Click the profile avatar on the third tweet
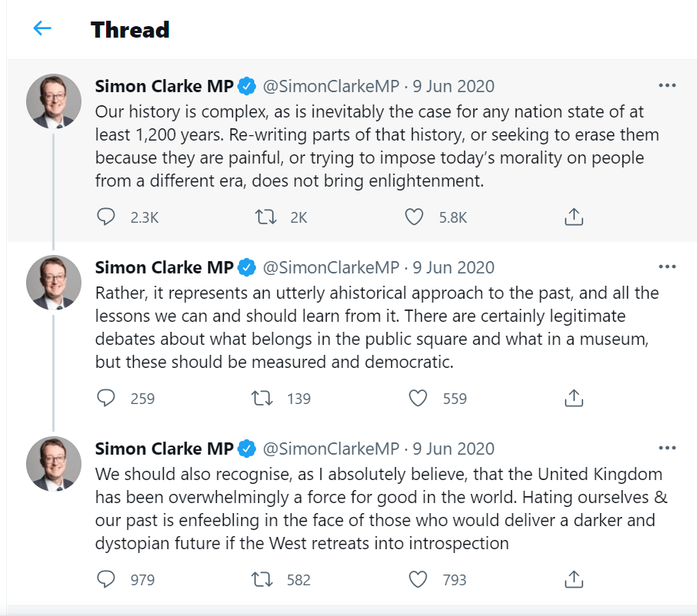 click(54, 463)
